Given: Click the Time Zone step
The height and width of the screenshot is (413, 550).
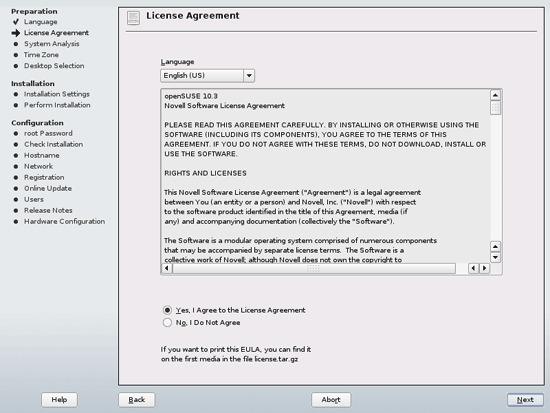Looking at the screenshot, I should (41, 55).
